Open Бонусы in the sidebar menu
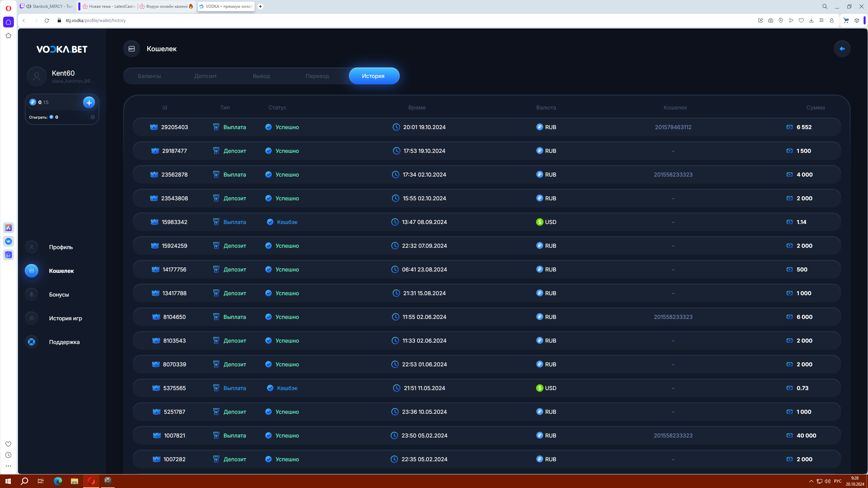868x488 pixels. pos(59,294)
